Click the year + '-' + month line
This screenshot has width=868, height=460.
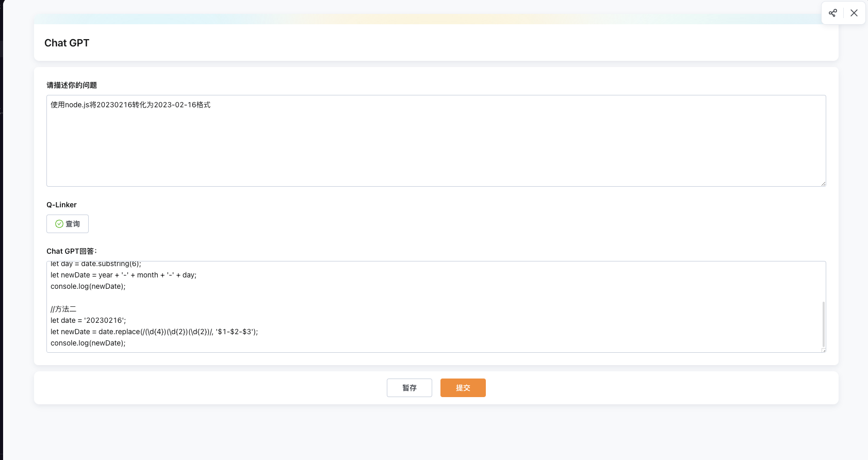tap(124, 275)
